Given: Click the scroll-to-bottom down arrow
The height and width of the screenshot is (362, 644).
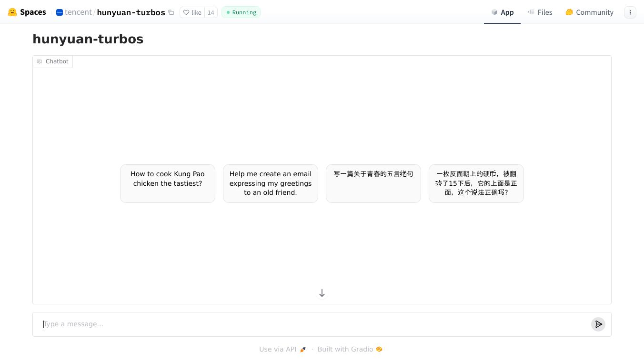Looking at the screenshot, I should point(322,293).
